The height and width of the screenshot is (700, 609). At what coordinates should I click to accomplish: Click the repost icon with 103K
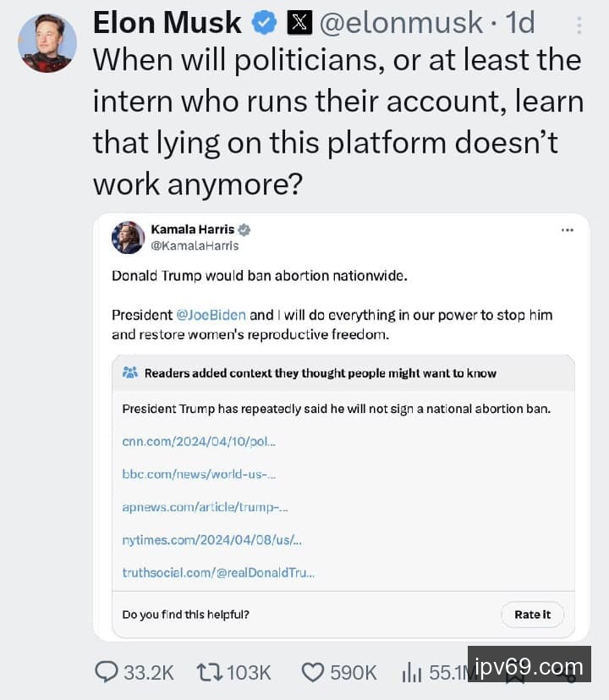207,672
